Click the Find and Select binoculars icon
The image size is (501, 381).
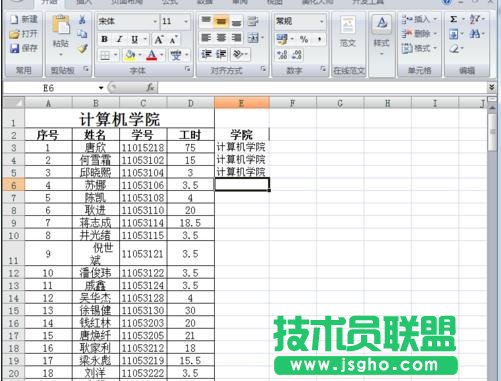(474, 34)
